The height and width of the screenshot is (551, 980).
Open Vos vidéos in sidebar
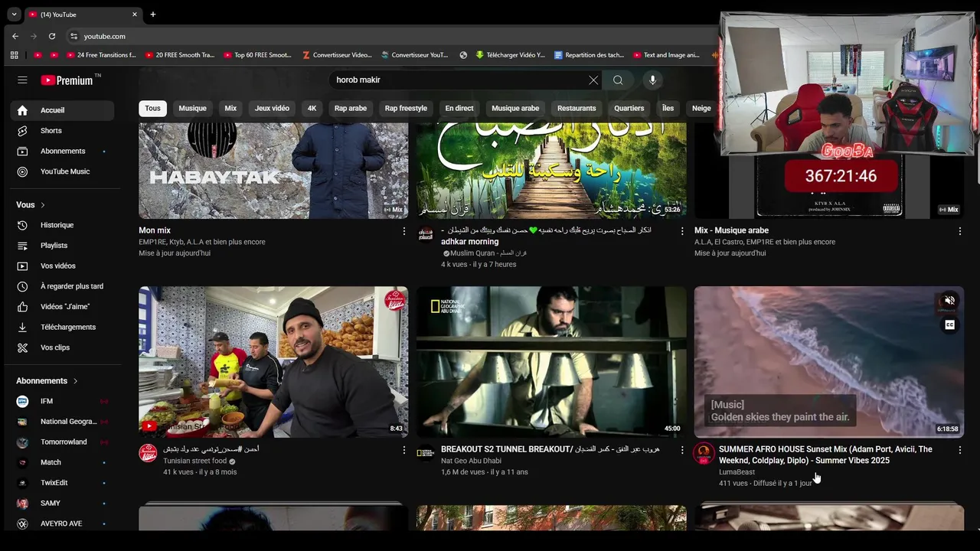(x=62, y=266)
